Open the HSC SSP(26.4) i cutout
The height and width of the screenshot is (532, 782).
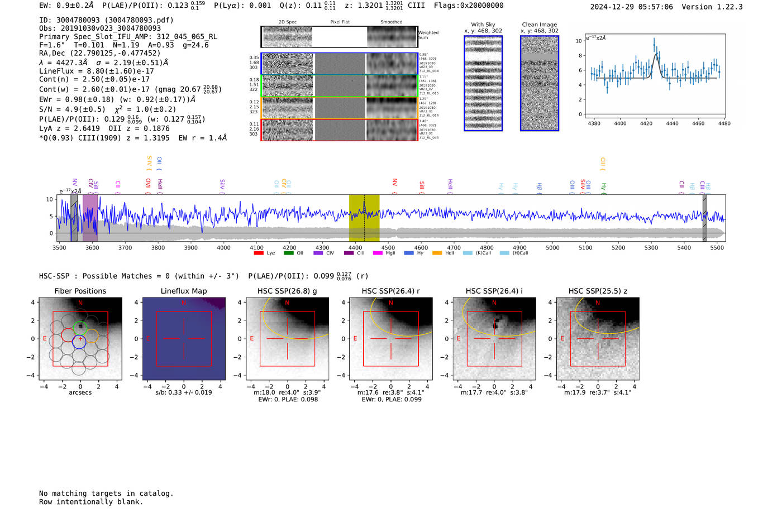point(494,339)
